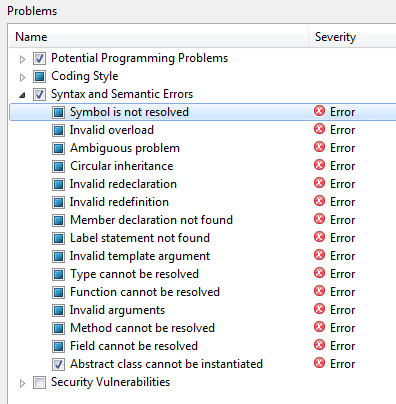Image resolution: width=396 pixels, height=404 pixels.
Task: Enable the Security Vulnerabilities checkbox
Action: pyautogui.click(x=39, y=382)
